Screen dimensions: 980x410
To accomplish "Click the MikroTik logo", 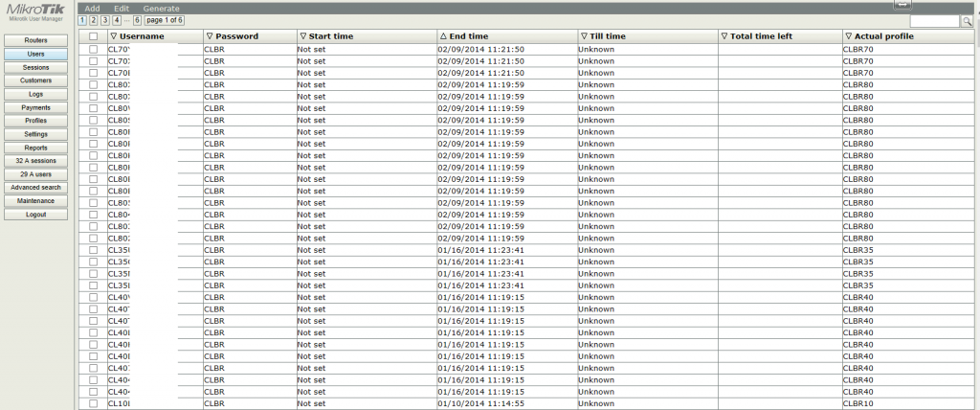I will 36,12.
